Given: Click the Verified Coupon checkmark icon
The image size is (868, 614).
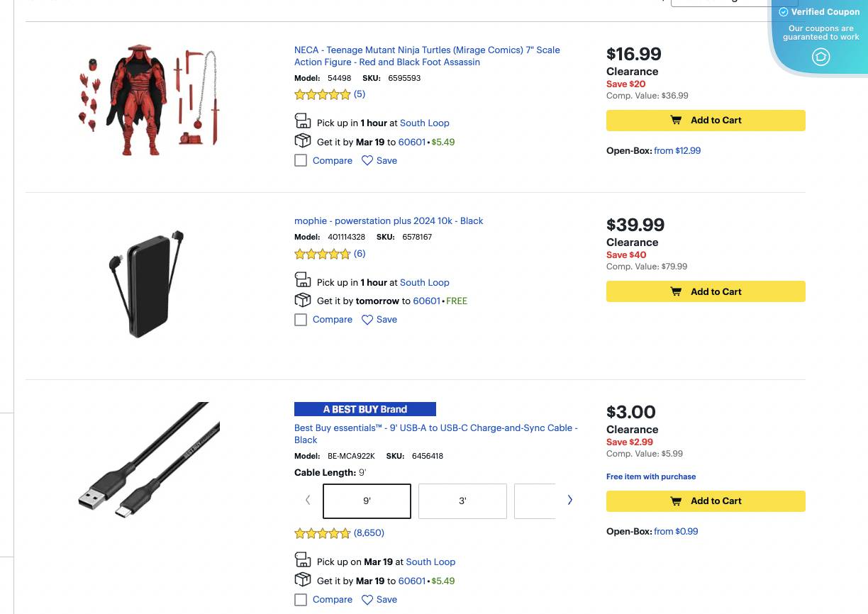Looking at the screenshot, I should tap(784, 12).
